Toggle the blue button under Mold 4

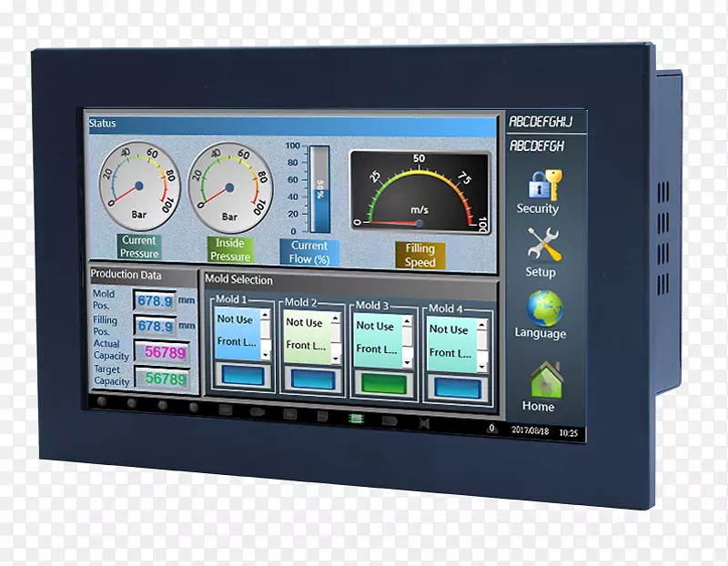(x=458, y=389)
